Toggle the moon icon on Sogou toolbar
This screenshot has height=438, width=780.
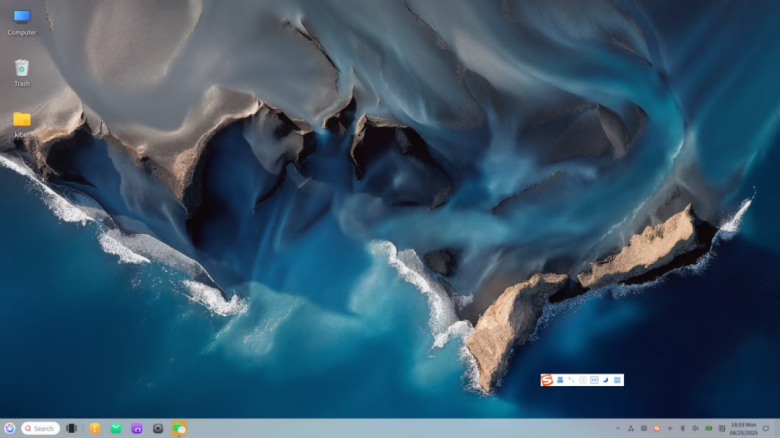tap(606, 380)
